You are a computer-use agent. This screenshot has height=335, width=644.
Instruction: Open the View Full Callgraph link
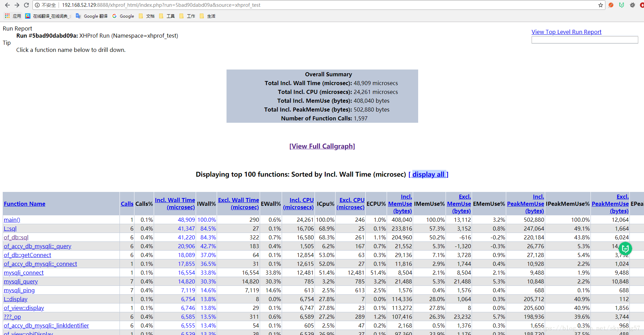click(x=322, y=146)
